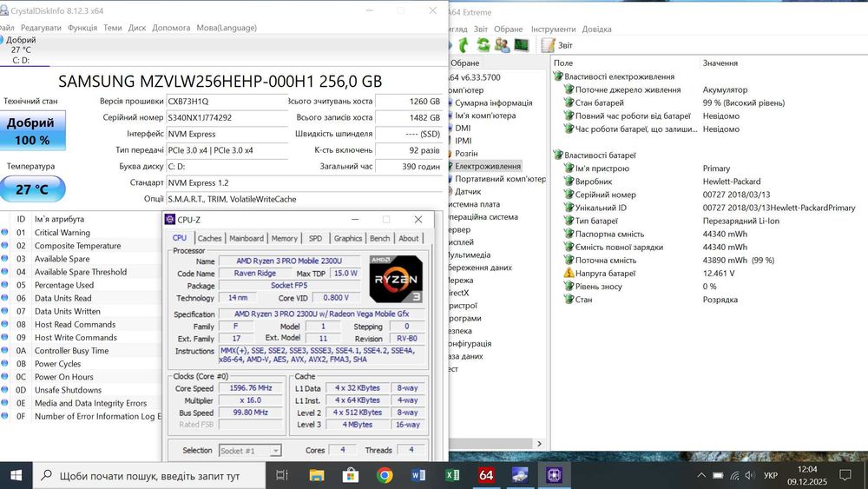Switch to the SPD tab in CPU-Z
Image resolution: width=868 pixels, height=489 pixels.
(315, 238)
